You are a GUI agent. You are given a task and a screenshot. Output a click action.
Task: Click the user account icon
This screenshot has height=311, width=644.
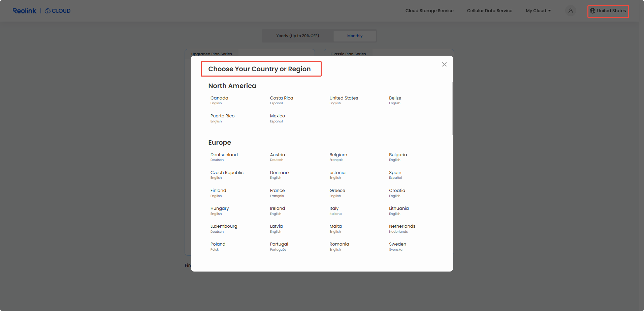(x=570, y=11)
